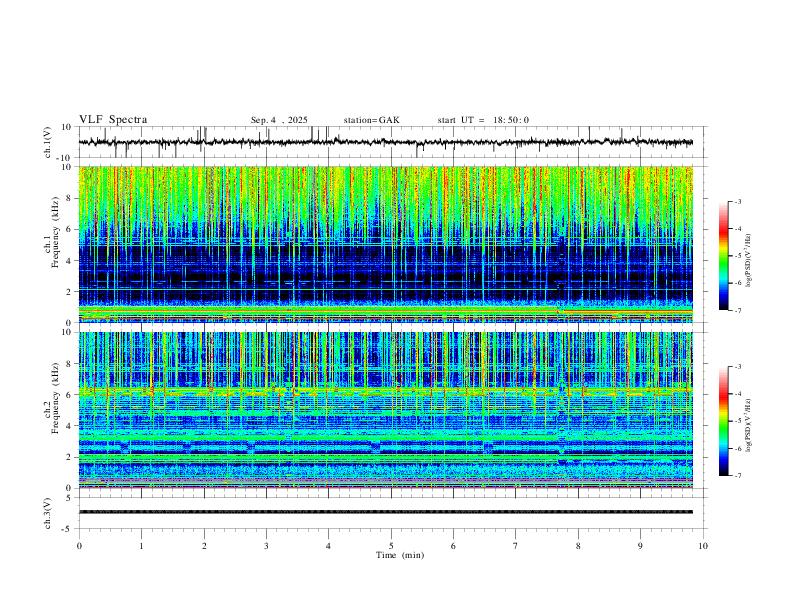Click the "2" kHz tick of ch.2 spectrogram

click(x=69, y=457)
